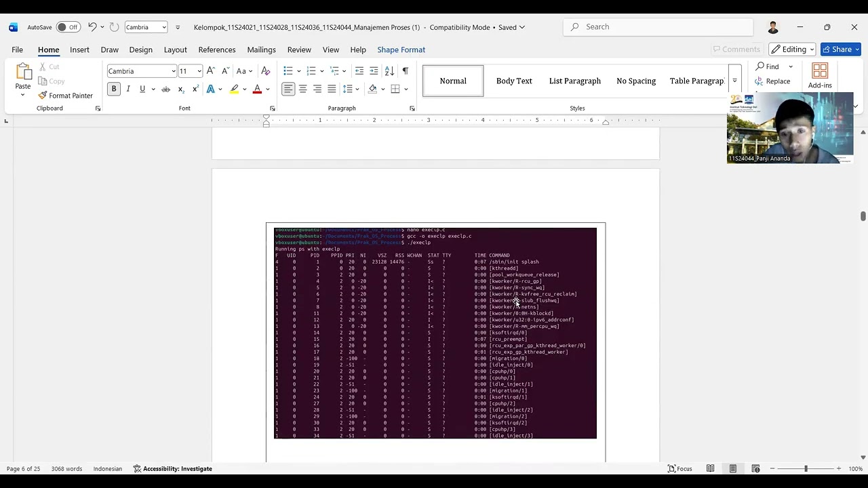868x488 pixels.
Task: Justify the text
Action: (332, 89)
